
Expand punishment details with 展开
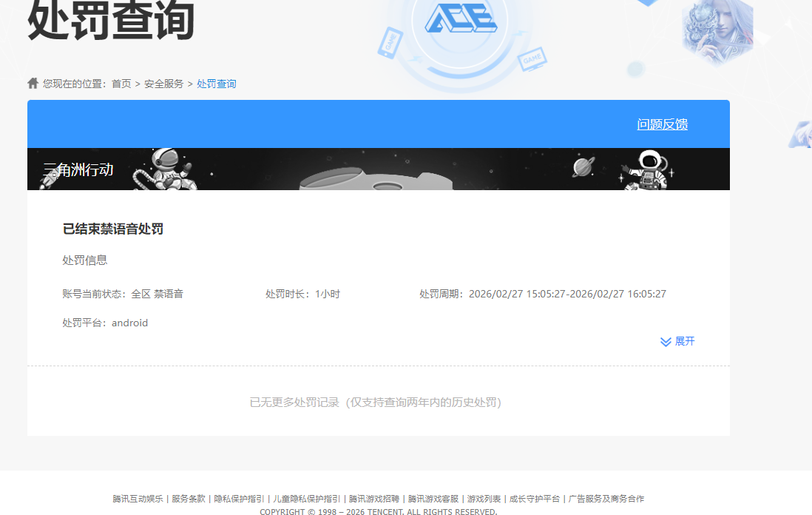point(685,341)
